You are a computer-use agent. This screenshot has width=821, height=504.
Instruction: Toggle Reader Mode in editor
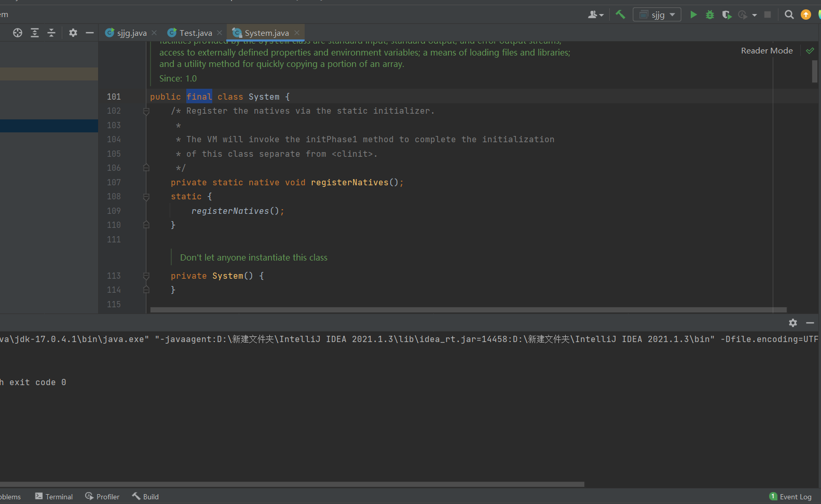tap(767, 50)
